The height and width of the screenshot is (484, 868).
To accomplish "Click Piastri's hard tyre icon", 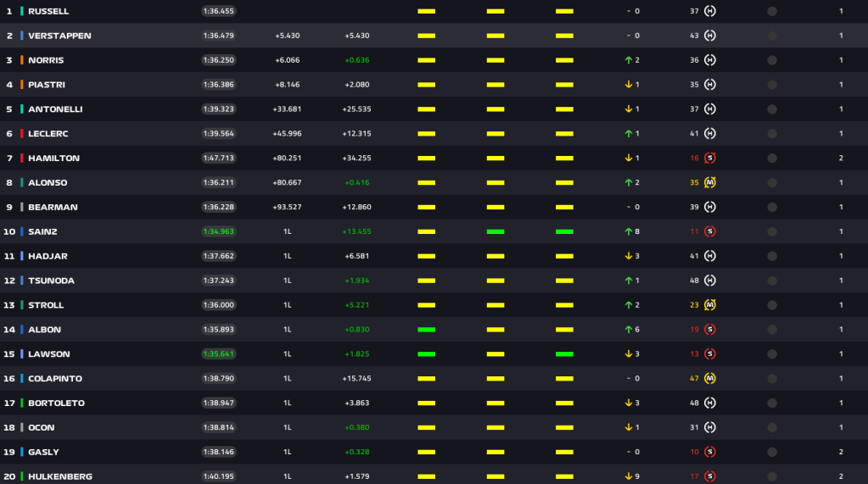I will tap(709, 85).
